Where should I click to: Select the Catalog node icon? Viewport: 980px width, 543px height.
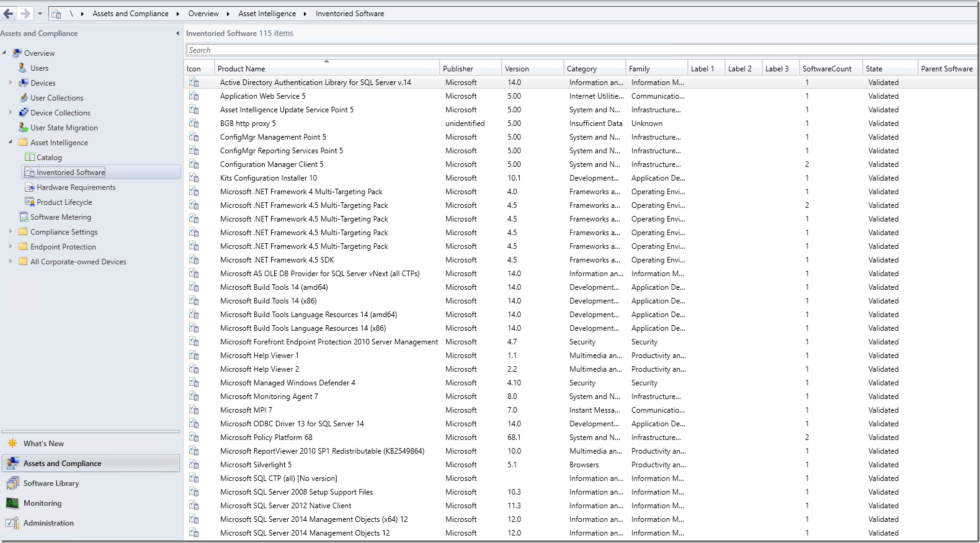click(x=29, y=157)
